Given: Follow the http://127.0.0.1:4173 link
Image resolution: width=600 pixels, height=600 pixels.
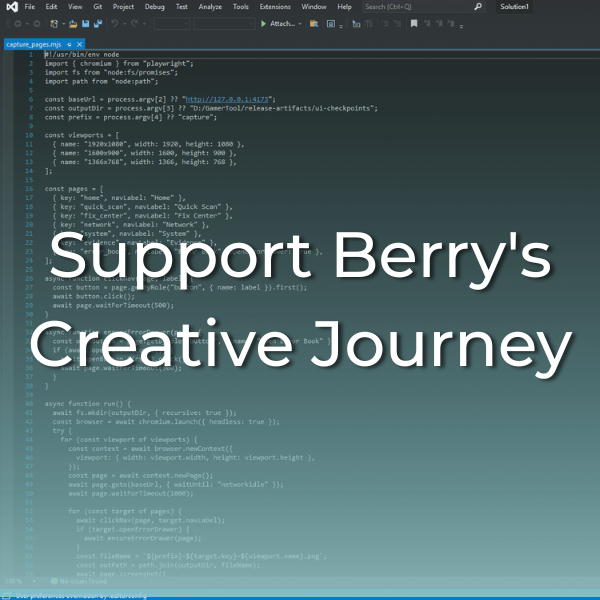Looking at the screenshot, I should tap(227, 99).
